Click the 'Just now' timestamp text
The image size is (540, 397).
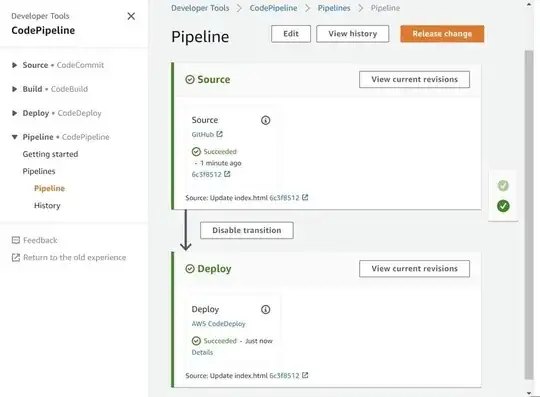[x=259, y=341]
